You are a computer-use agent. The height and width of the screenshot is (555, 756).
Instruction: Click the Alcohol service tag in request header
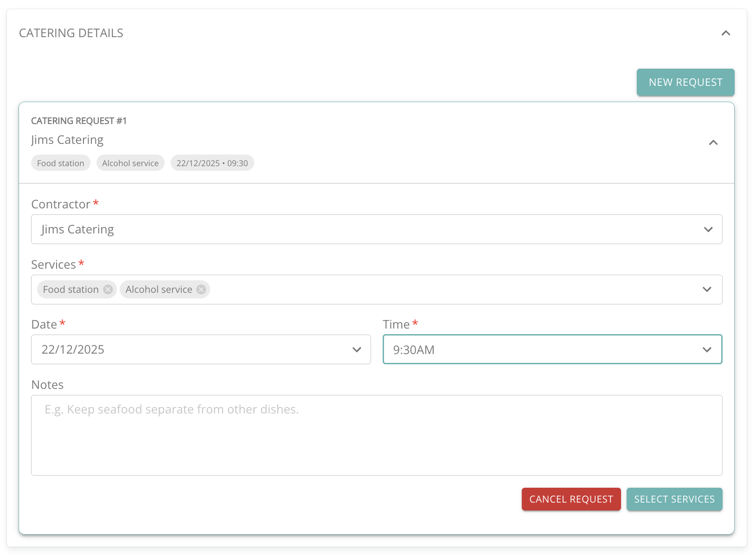pos(130,163)
